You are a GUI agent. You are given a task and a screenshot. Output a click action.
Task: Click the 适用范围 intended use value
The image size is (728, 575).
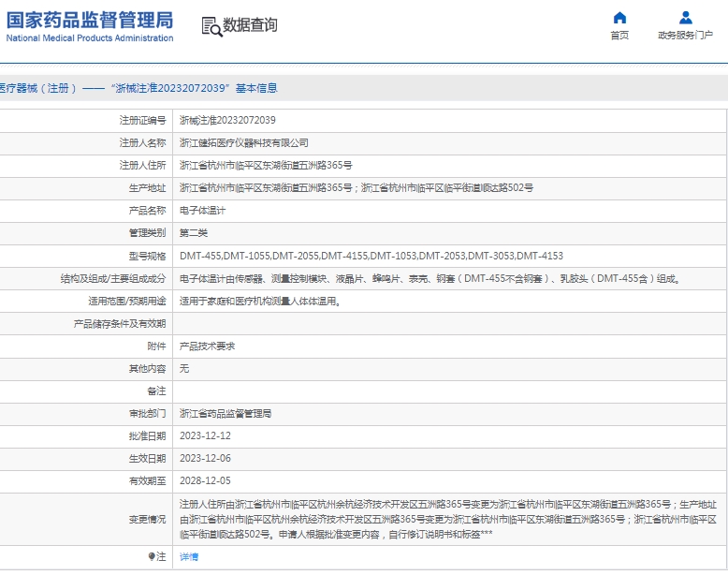[x=260, y=302]
